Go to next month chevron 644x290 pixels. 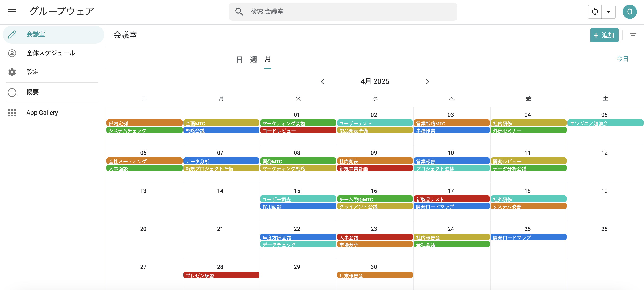(x=427, y=82)
